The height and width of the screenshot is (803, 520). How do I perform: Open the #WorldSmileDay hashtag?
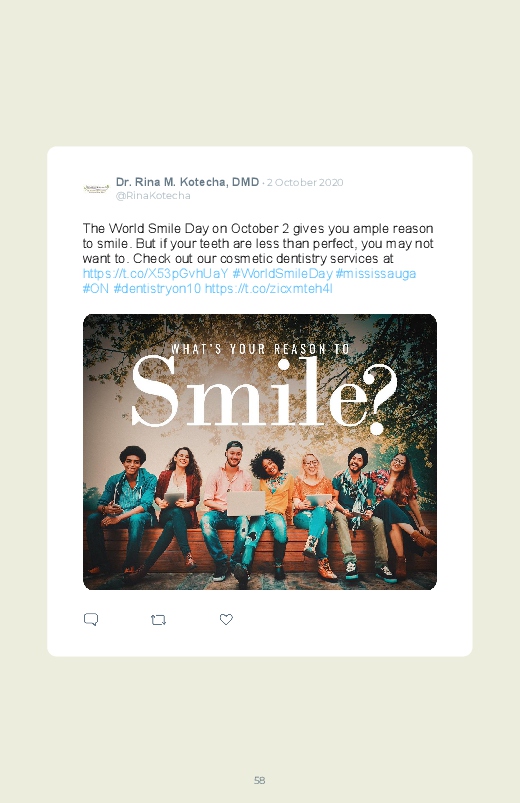pyautogui.click(x=282, y=273)
